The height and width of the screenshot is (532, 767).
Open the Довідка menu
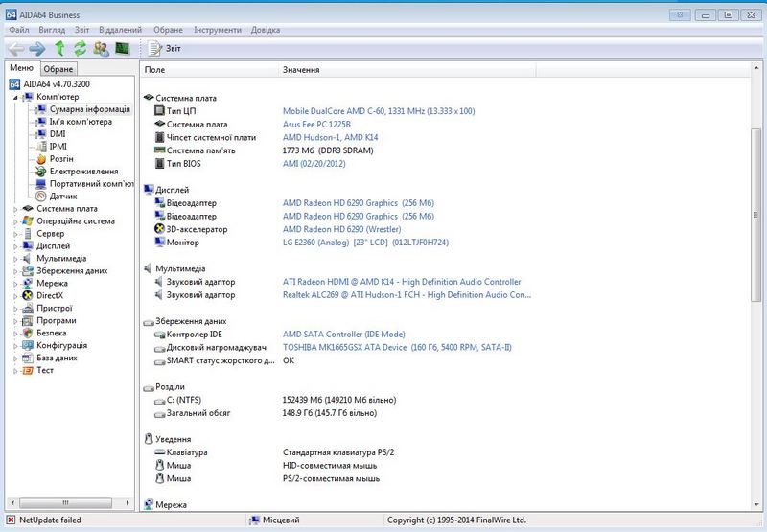(266, 30)
